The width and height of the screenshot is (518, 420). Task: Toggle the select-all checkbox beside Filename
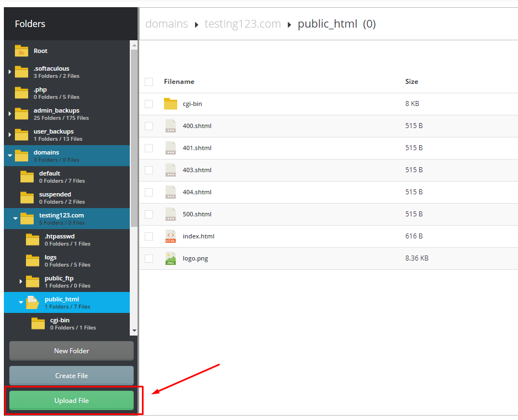click(149, 82)
